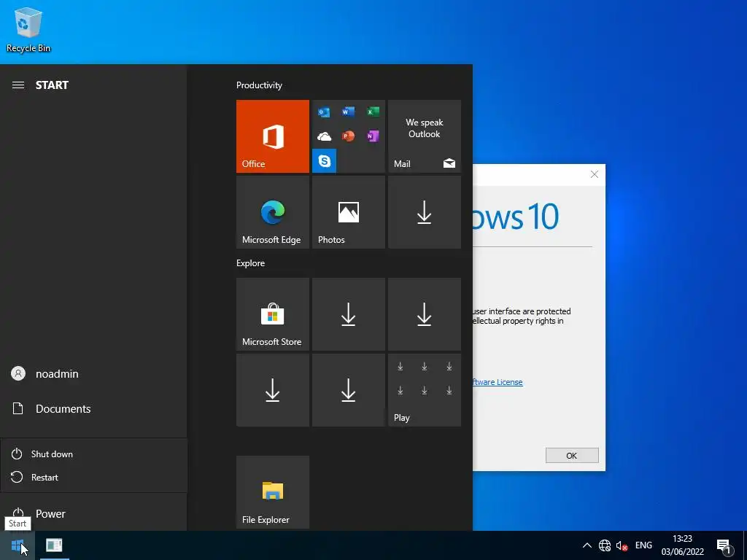Launch Microsoft Edge tile
Viewport: 747px width, 560px height.
click(x=273, y=212)
